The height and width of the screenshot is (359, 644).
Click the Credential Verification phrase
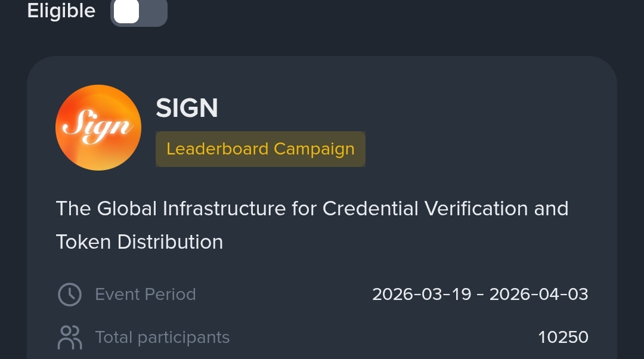point(425,209)
